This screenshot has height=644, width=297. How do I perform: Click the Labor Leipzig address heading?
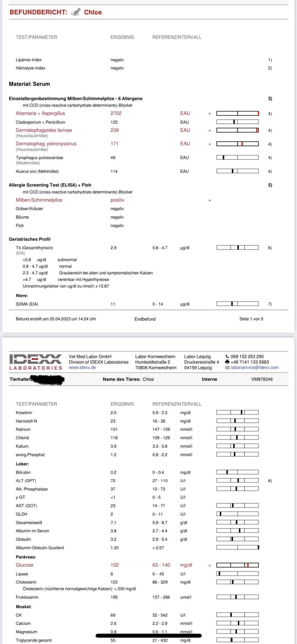pos(197,356)
